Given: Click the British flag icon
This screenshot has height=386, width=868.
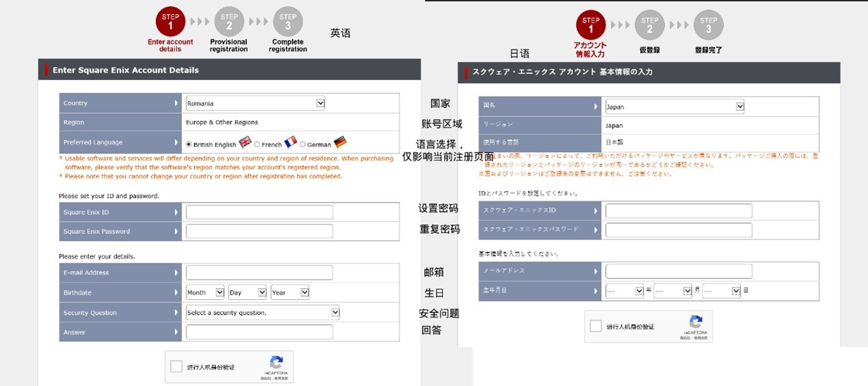Looking at the screenshot, I should 245,143.
